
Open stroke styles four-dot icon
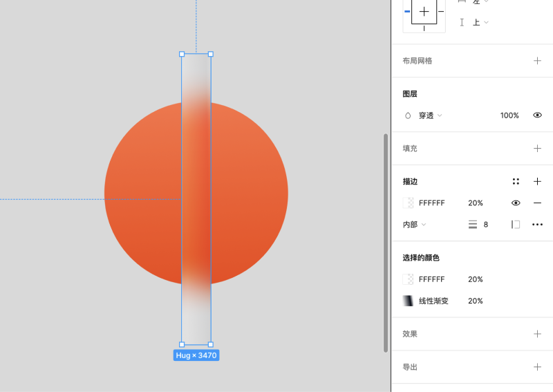(x=516, y=181)
